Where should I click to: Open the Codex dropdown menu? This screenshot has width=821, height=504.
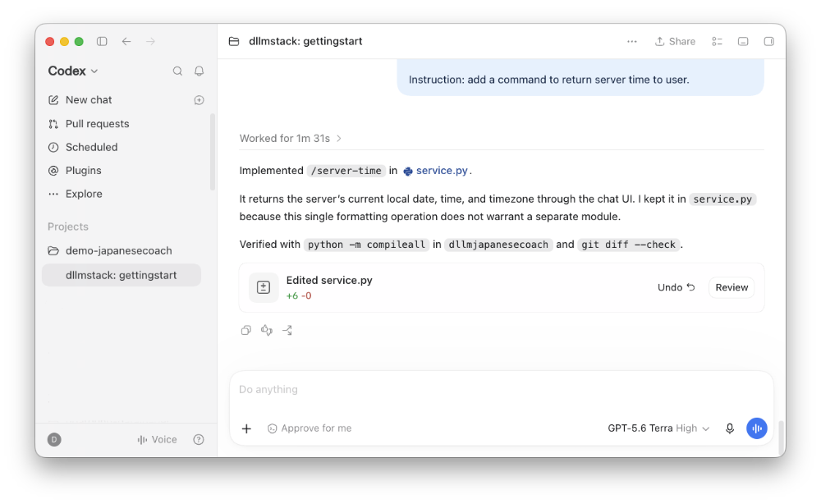(73, 71)
